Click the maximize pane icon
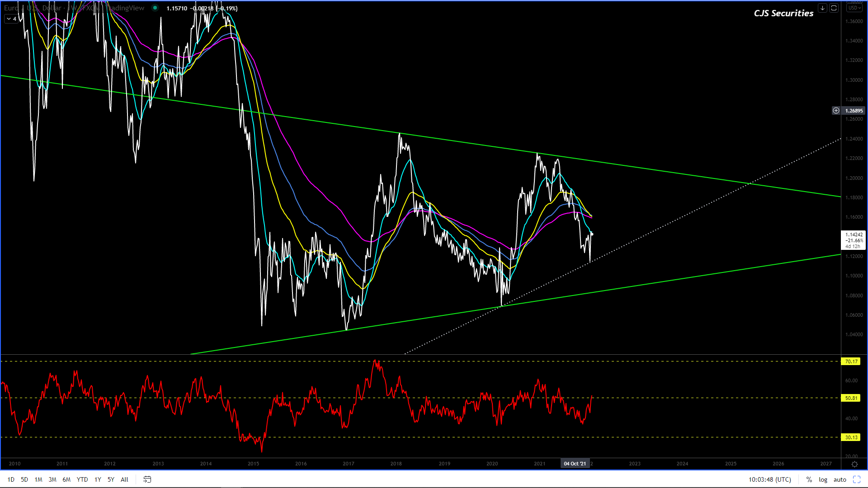The height and width of the screenshot is (488, 868). tap(834, 8)
